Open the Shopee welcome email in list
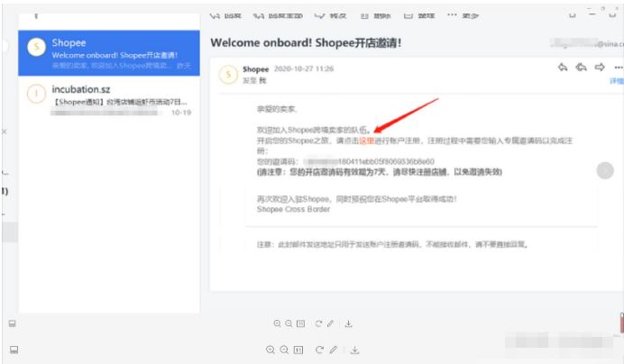 tap(108, 53)
